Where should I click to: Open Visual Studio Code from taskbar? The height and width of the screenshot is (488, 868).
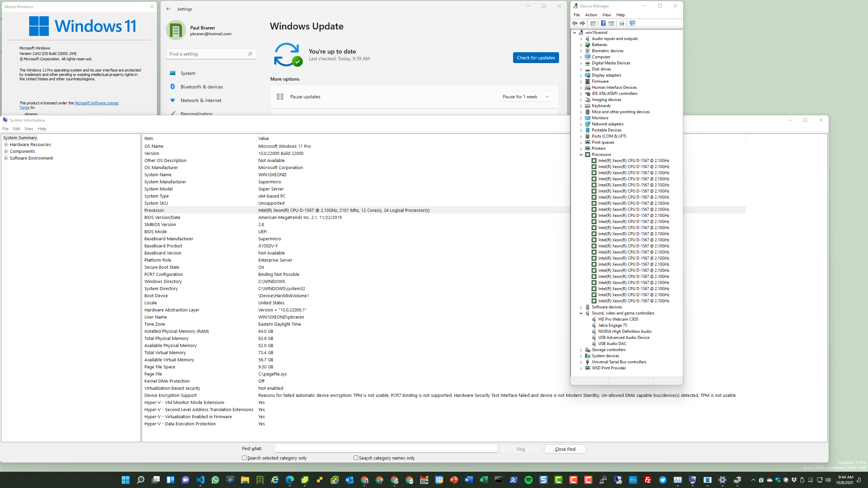click(200, 480)
